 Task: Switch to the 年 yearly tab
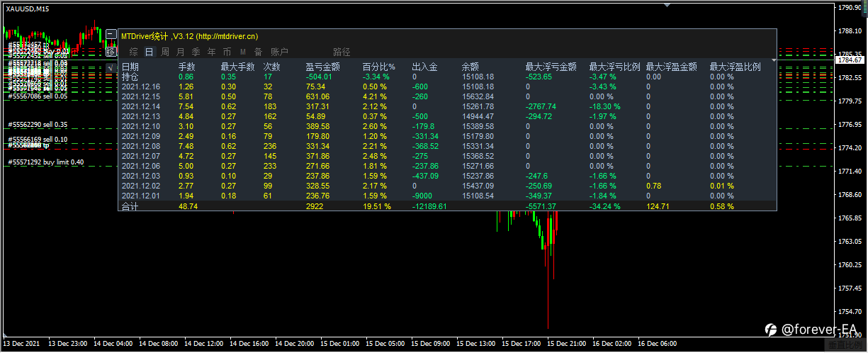point(211,52)
